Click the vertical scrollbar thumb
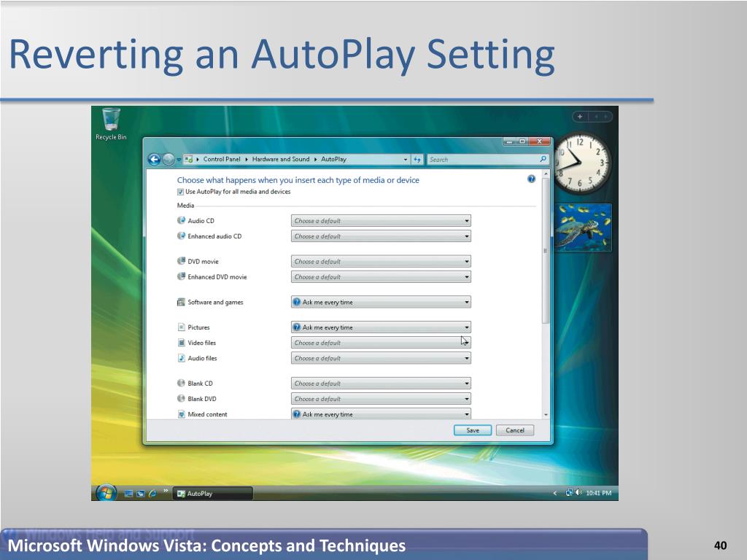747x560 pixels. pos(546,251)
